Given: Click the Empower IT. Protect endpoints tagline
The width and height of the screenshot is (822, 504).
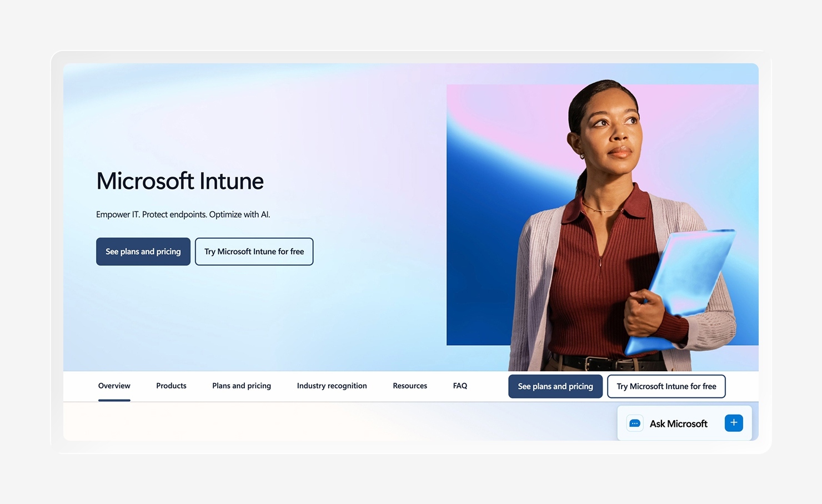Looking at the screenshot, I should point(183,214).
